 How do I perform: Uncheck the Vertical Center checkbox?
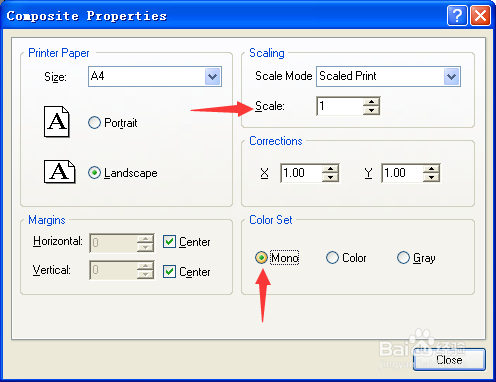169,271
